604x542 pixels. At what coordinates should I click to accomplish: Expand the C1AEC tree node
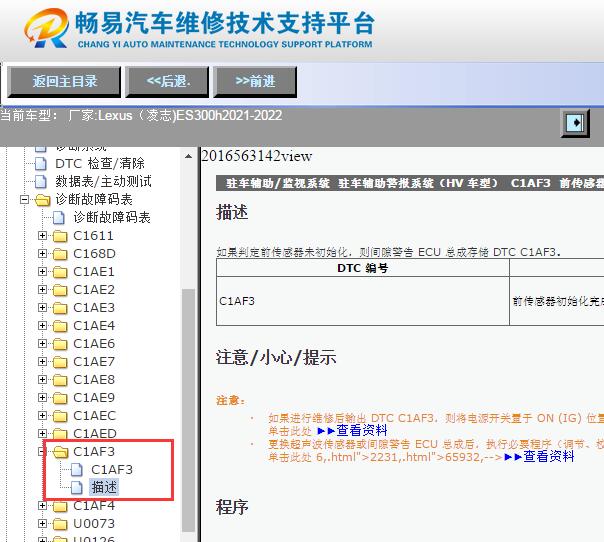tap(42, 416)
